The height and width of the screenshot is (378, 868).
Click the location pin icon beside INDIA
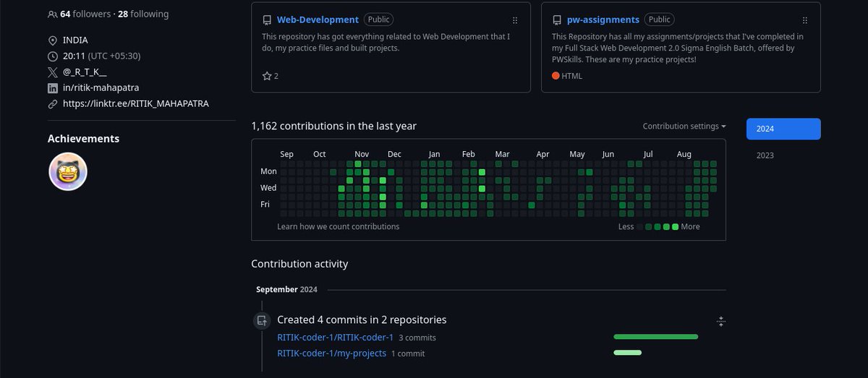pos(52,40)
